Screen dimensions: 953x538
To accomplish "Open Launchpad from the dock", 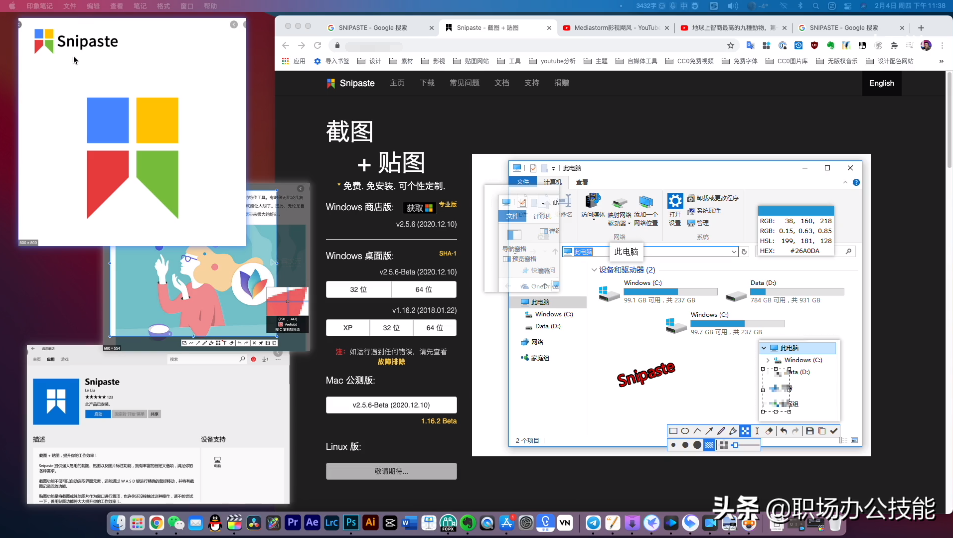I will [x=137, y=523].
